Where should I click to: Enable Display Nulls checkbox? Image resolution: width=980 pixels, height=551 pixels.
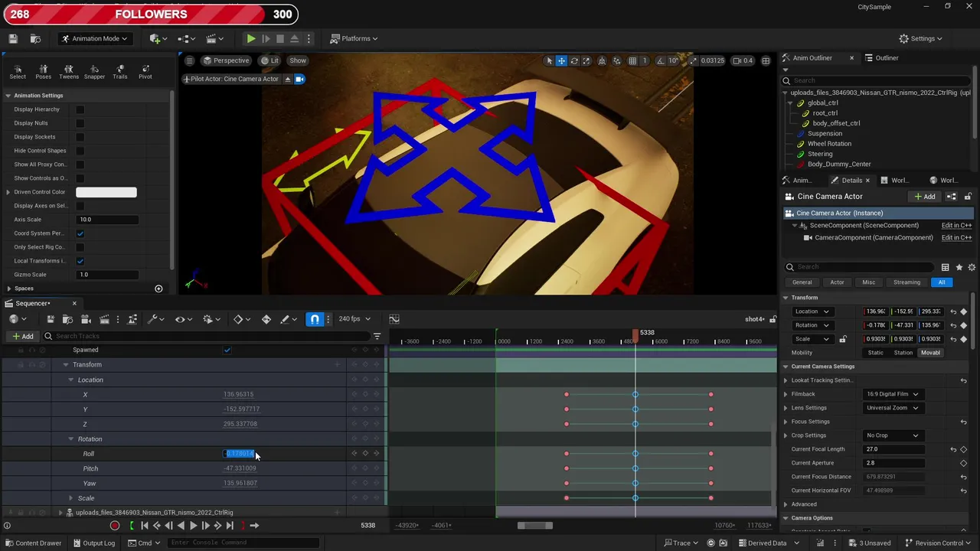point(80,123)
